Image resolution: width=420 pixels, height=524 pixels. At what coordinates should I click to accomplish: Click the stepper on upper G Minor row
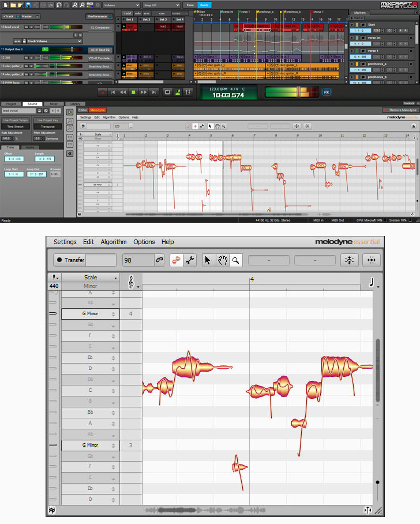point(113,314)
